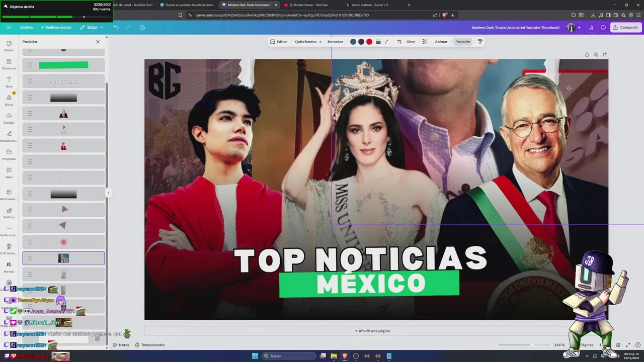Click the Compartir share button
Screen dimensions: 644x362
(626, 27)
